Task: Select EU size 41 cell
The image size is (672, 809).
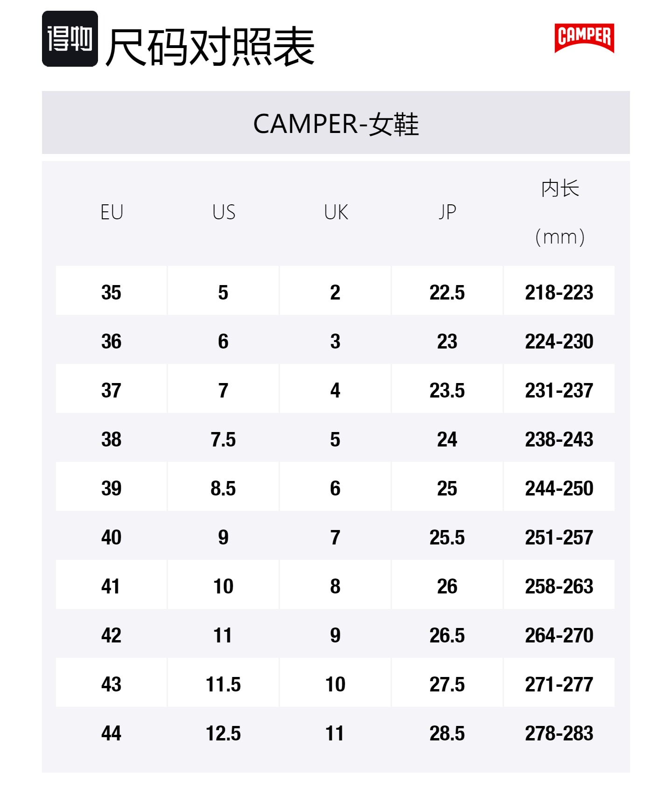Action: tap(112, 586)
